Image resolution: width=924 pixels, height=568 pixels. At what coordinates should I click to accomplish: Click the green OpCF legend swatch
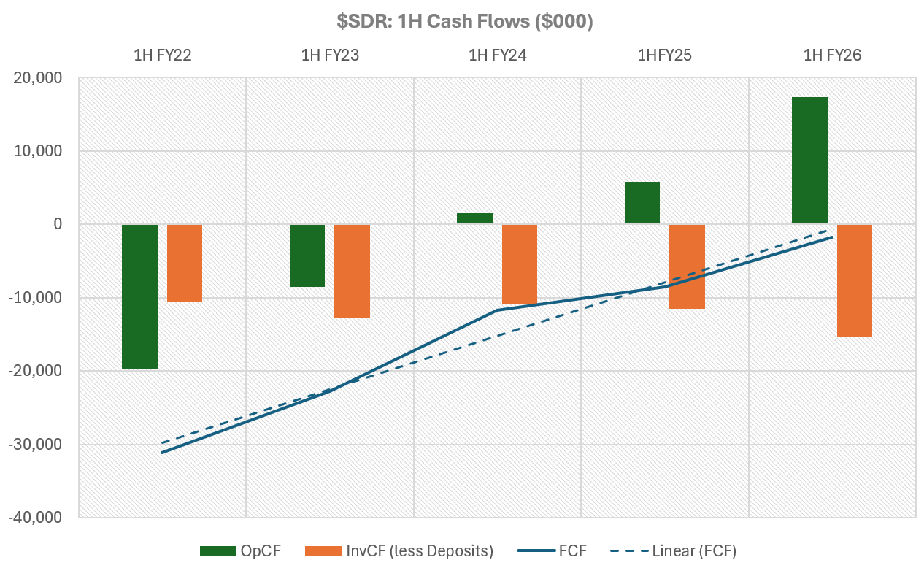[217, 550]
